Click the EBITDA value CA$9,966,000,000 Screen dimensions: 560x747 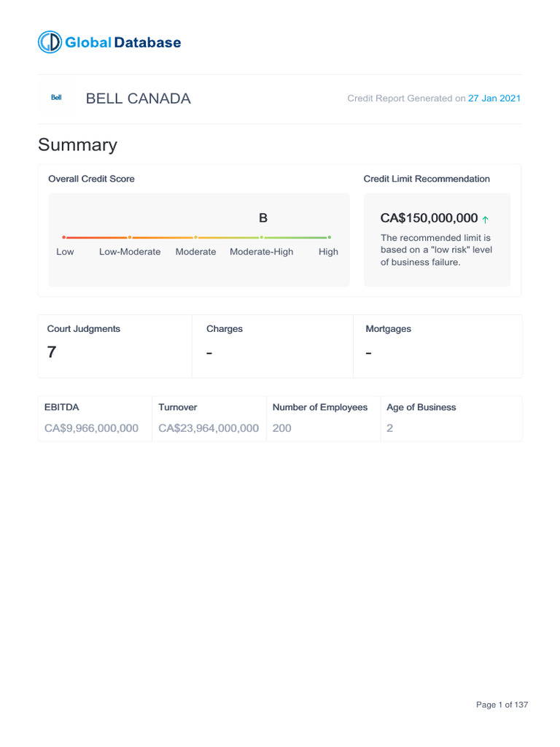coord(91,428)
